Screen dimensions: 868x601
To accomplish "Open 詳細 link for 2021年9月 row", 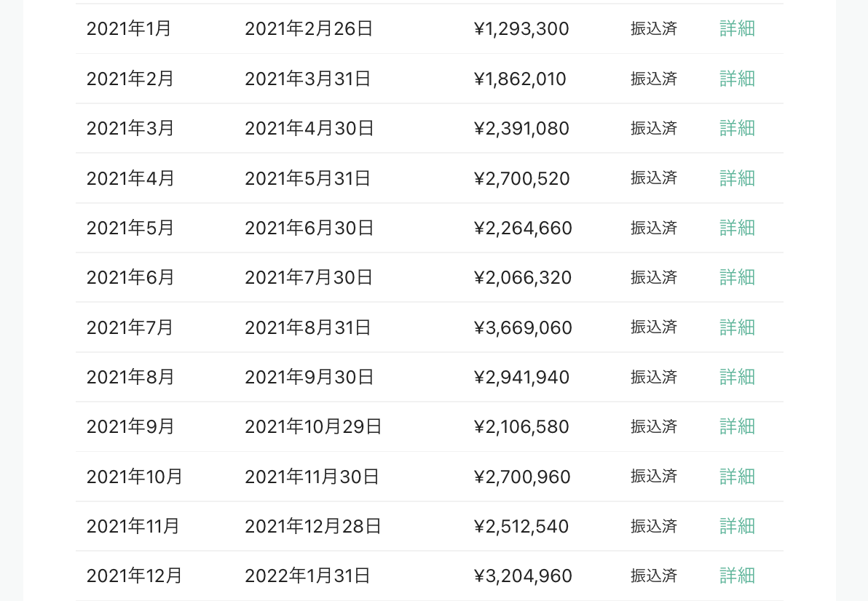I will 737,426.
